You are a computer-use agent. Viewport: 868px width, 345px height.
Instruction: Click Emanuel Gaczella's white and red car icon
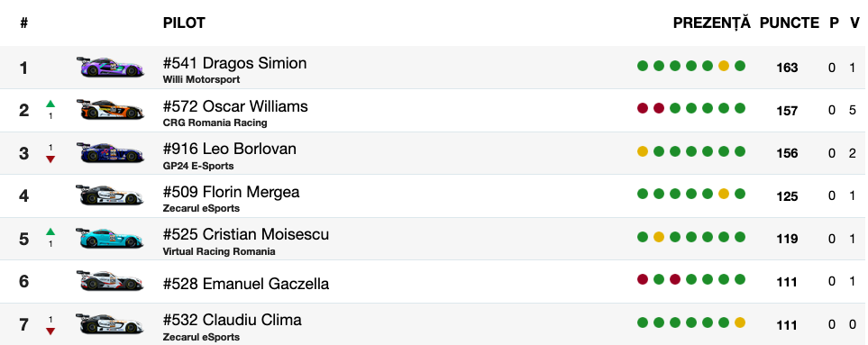pyautogui.click(x=110, y=281)
